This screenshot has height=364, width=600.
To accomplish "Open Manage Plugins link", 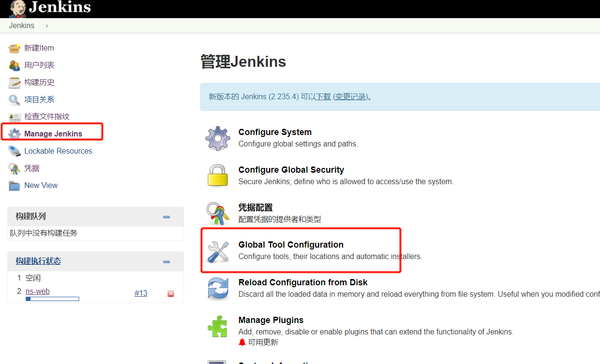I will click(x=271, y=320).
